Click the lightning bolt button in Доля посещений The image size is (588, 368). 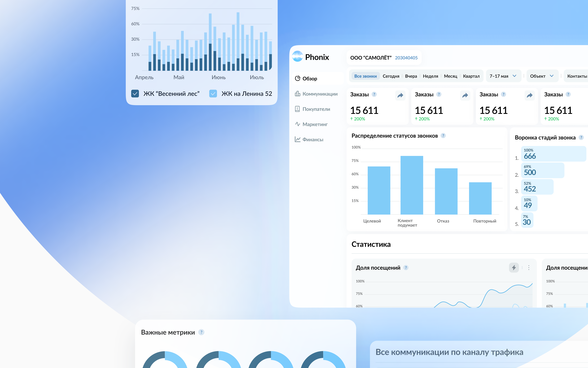(x=514, y=268)
